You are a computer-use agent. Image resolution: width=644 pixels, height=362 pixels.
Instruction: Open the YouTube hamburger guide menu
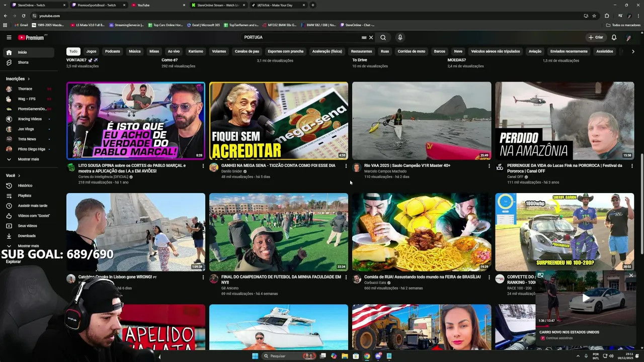[x=9, y=37]
